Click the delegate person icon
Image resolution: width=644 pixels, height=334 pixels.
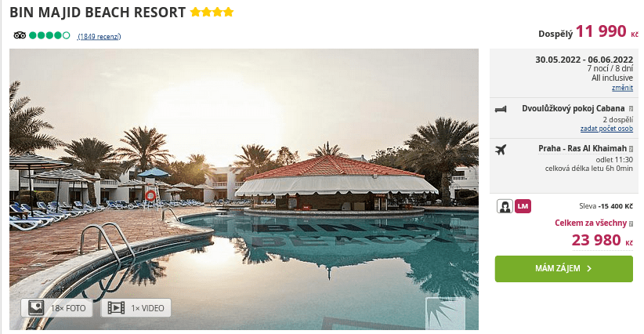pos(505,206)
